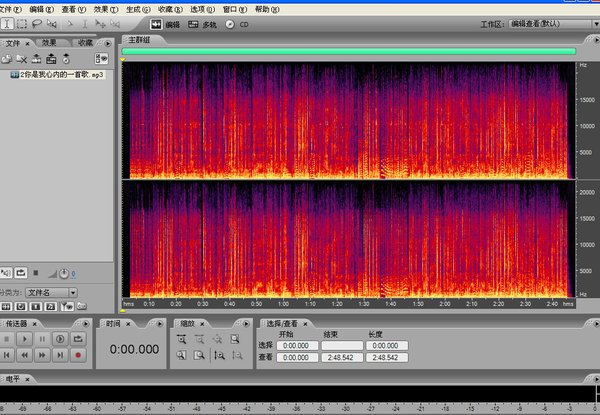This screenshot has height=415, width=600.
Task: Select the Marquee Selection tool
Action: pos(22,24)
